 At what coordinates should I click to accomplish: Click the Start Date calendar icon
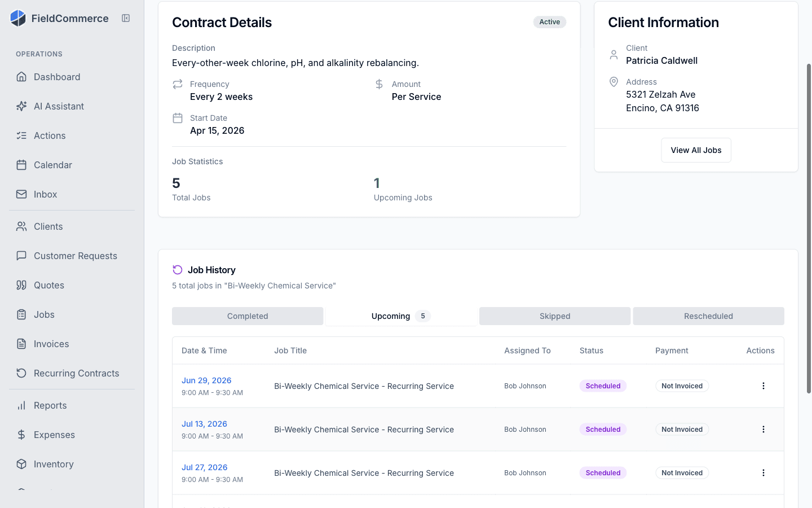[x=178, y=118]
